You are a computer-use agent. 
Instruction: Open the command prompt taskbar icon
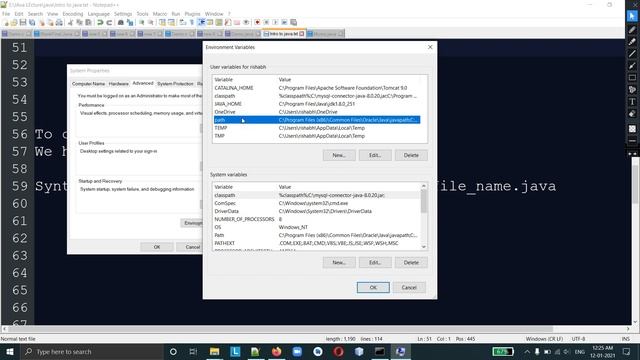pyautogui.click(x=380, y=351)
